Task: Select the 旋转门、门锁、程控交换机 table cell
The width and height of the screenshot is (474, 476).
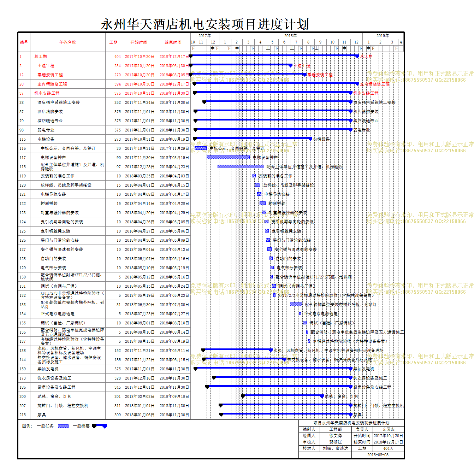Action: point(67,406)
